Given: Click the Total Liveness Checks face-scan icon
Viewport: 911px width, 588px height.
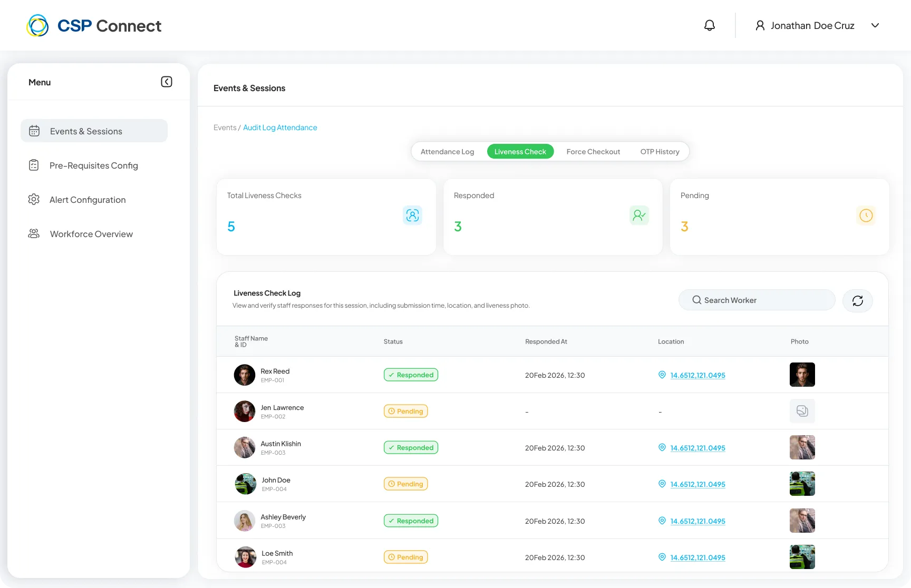Looking at the screenshot, I should [413, 215].
